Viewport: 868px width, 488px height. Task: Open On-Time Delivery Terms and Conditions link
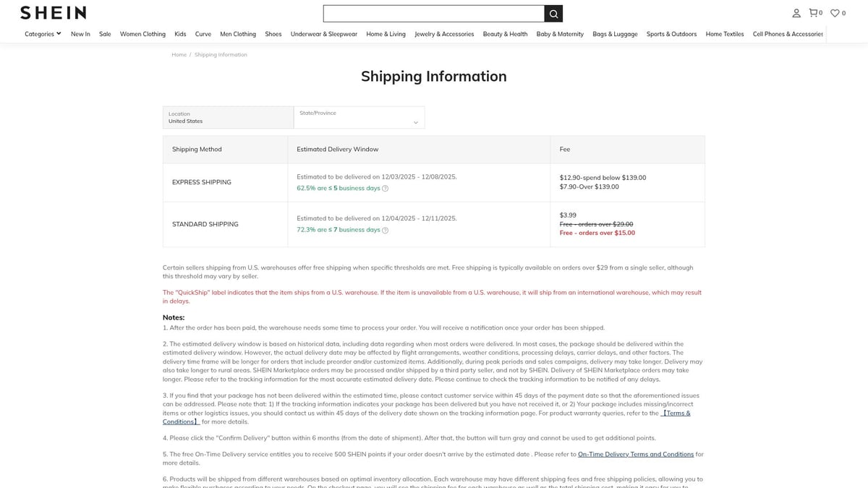pos(635,454)
